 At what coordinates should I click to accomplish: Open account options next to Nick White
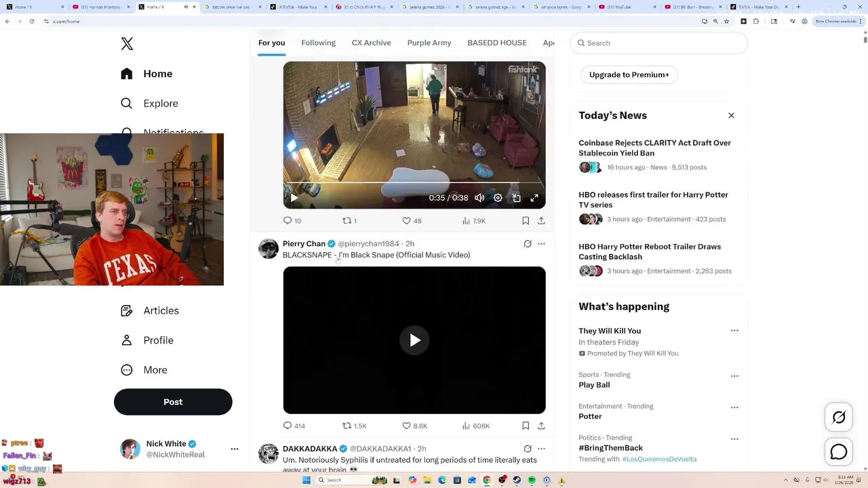235,449
